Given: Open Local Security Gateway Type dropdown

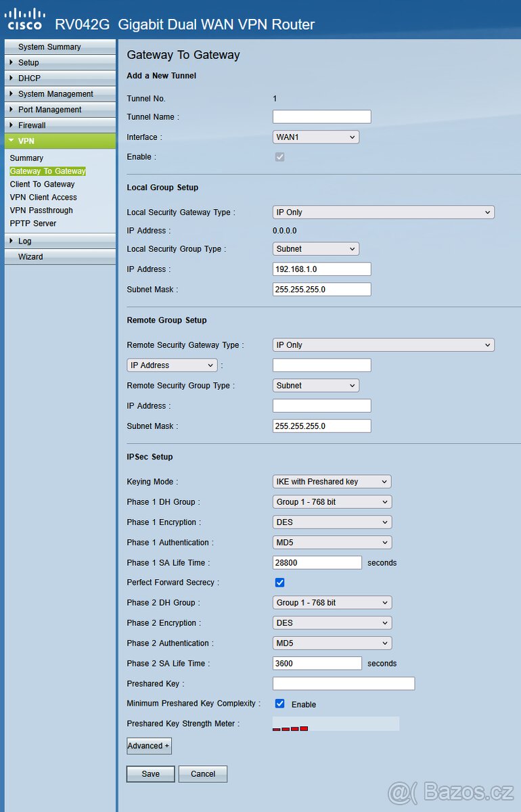Looking at the screenshot, I should pyautogui.click(x=384, y=212).
